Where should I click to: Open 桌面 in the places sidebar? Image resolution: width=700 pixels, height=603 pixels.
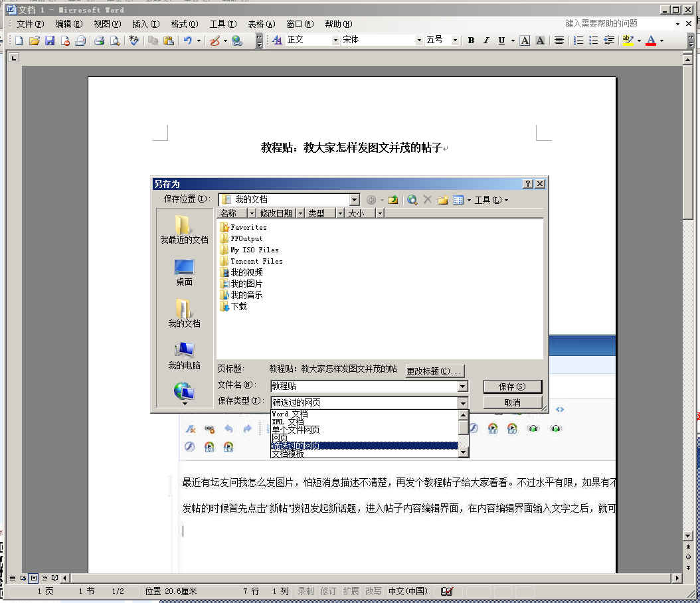(184, 272)
